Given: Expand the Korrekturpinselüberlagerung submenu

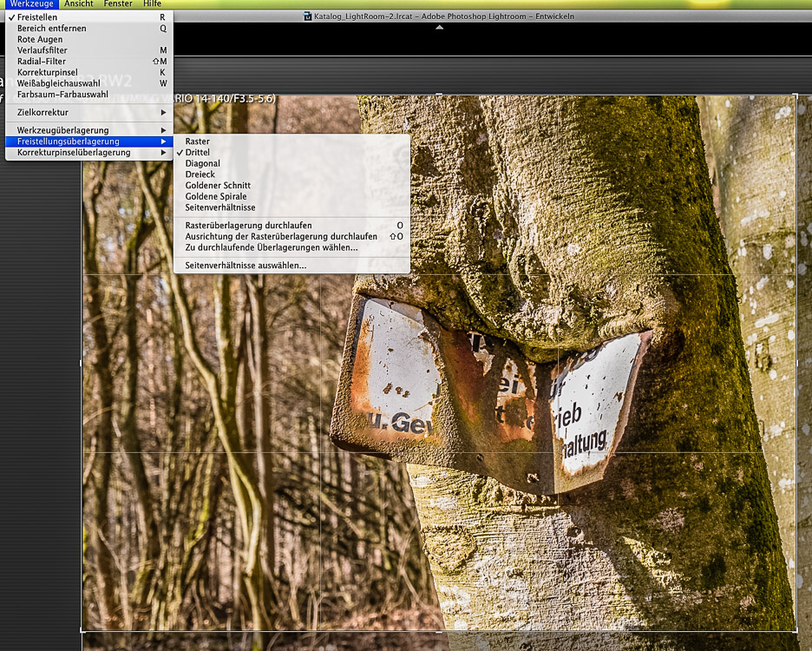Looking at the screenshot, I should (89, 153).
